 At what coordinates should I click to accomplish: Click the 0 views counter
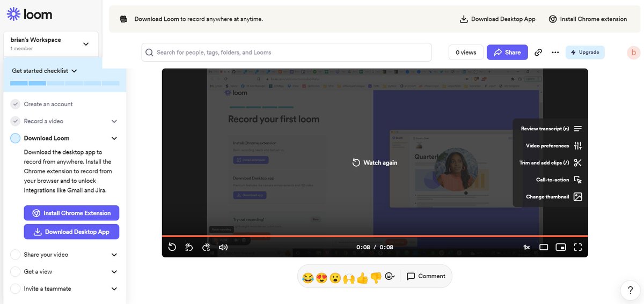click(x=466, y=52)
